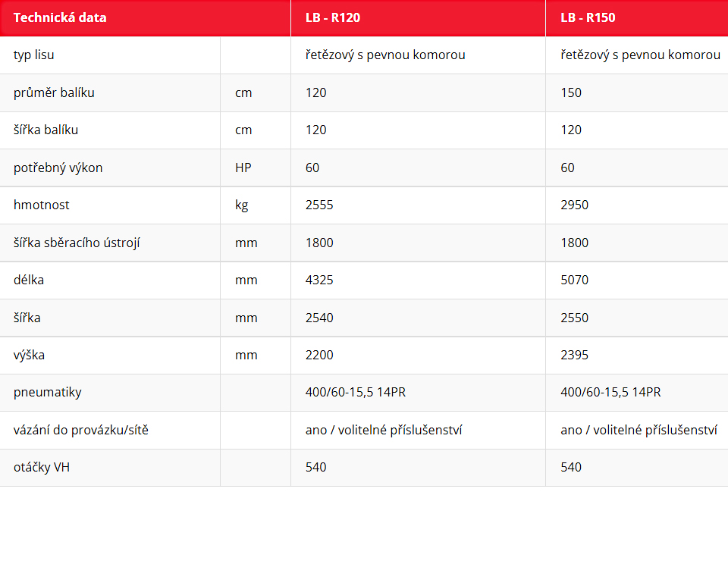Click 'ano / volitelné příslušenství' under LB - R150
728x564 pixels.
pyautogui.click(x=639, y=430)
